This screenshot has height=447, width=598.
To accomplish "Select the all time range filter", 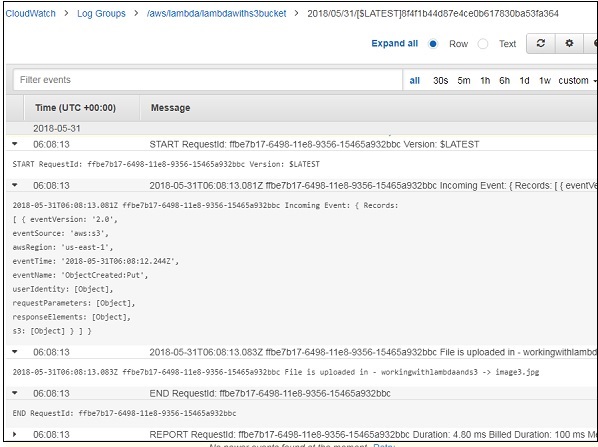I will coord(415,80).
